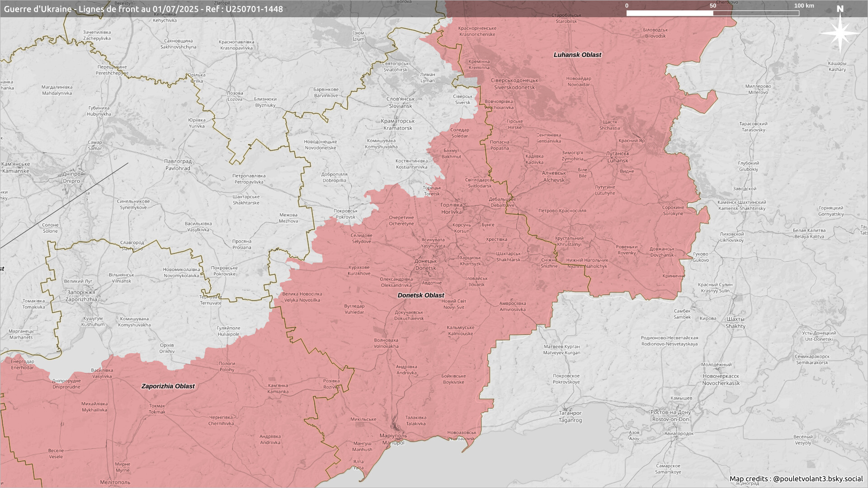Click the Bilovodsk label
This screenshot has width=868, height=488.
click(655, 33)
